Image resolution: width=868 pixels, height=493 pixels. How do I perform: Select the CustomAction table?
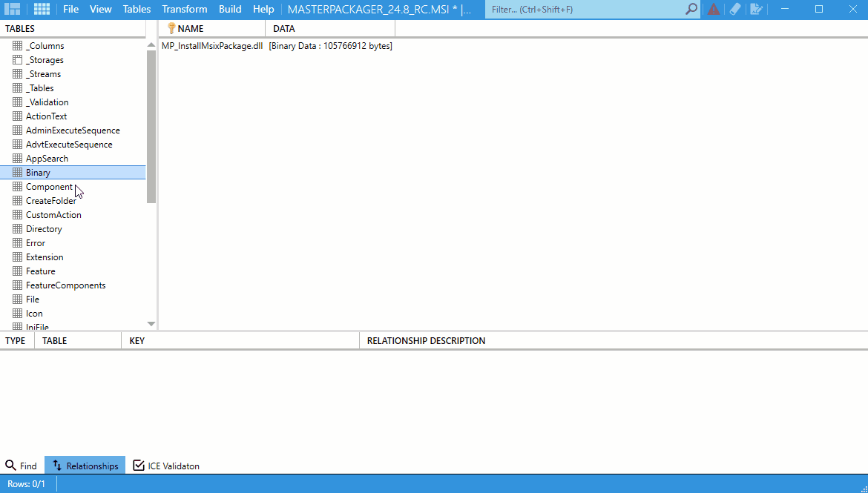[53, 215]
